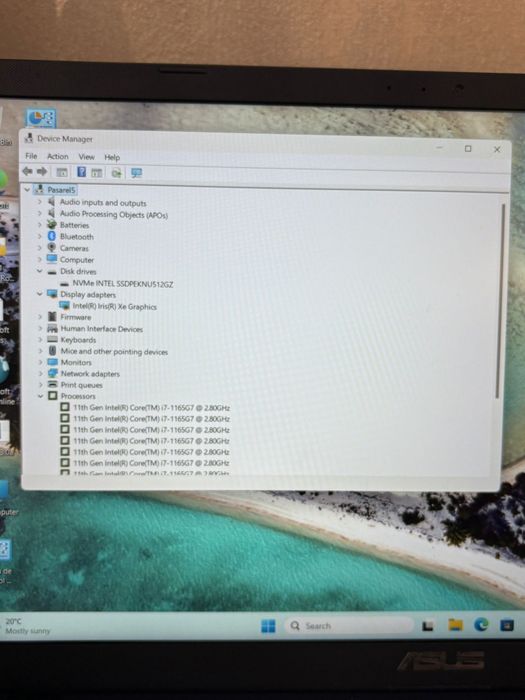Open Microsoft Edge from the taskbar
Image resolution: width=525 pixels, height=700 pixels.
[x=481, y=625]
